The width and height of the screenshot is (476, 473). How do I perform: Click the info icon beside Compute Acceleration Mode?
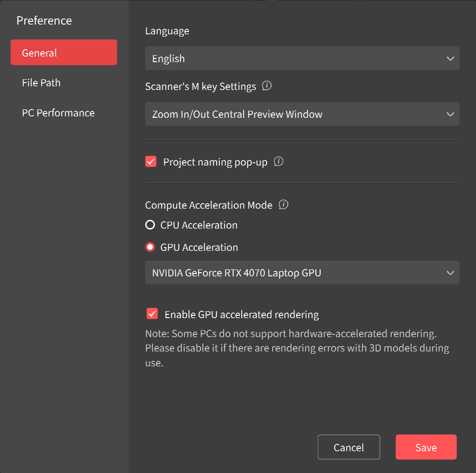(x=283, y=205)
